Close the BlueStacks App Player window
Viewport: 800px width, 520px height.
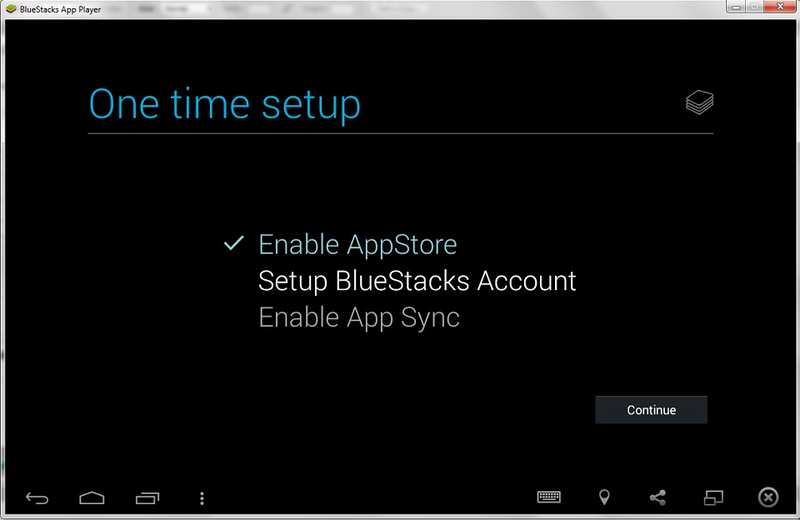[x=780, y=7]
